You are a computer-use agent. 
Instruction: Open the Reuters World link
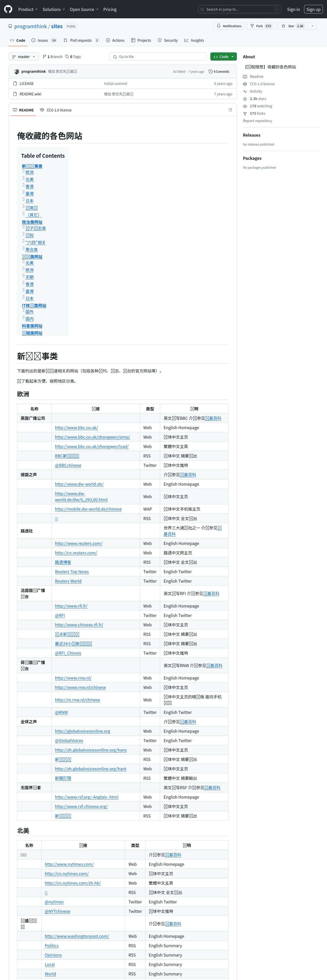click(x=68, y=581)
